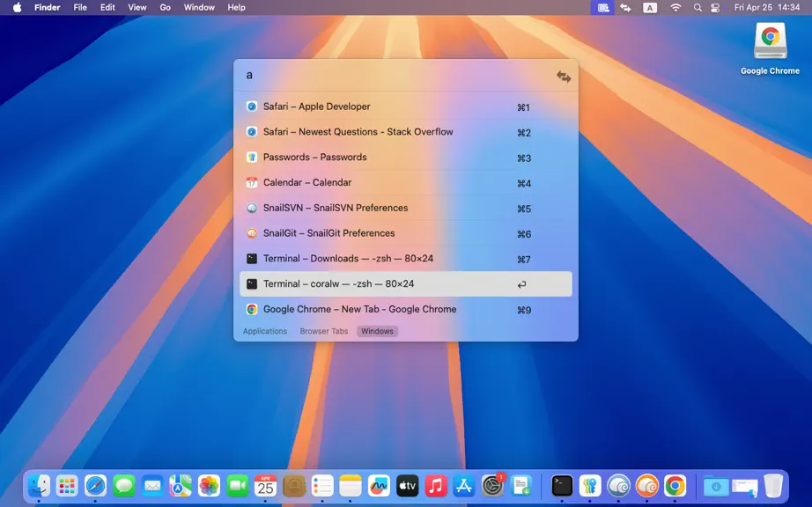This screenshot has width=812, height=507.
Task: Open Control Center in menu bar
Action: click(715, 8)
